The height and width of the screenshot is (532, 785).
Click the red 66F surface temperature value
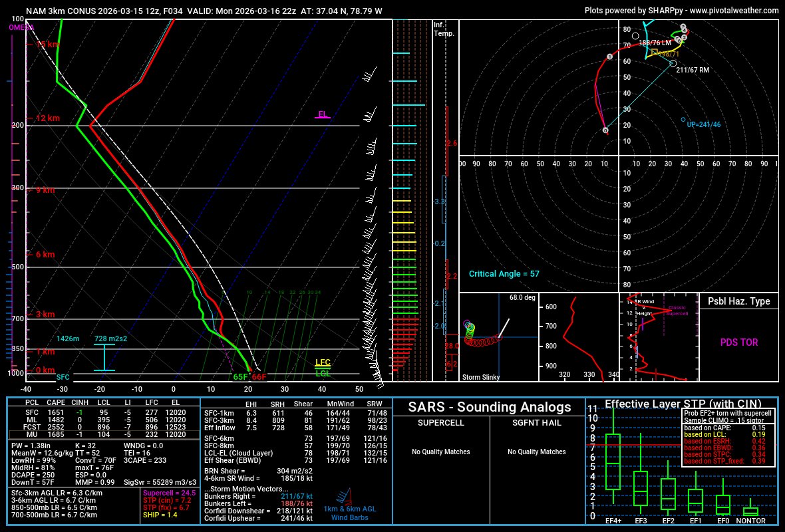coord(259,377)
